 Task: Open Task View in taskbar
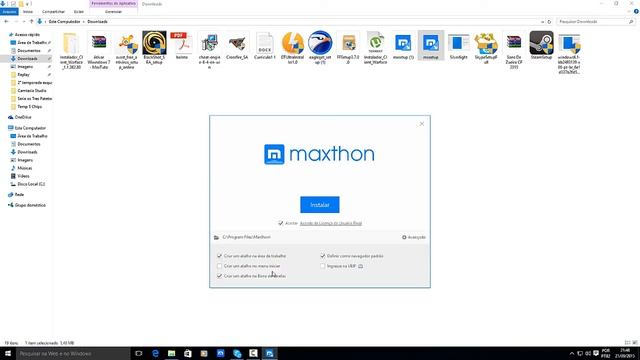click(x=138, y=353)
